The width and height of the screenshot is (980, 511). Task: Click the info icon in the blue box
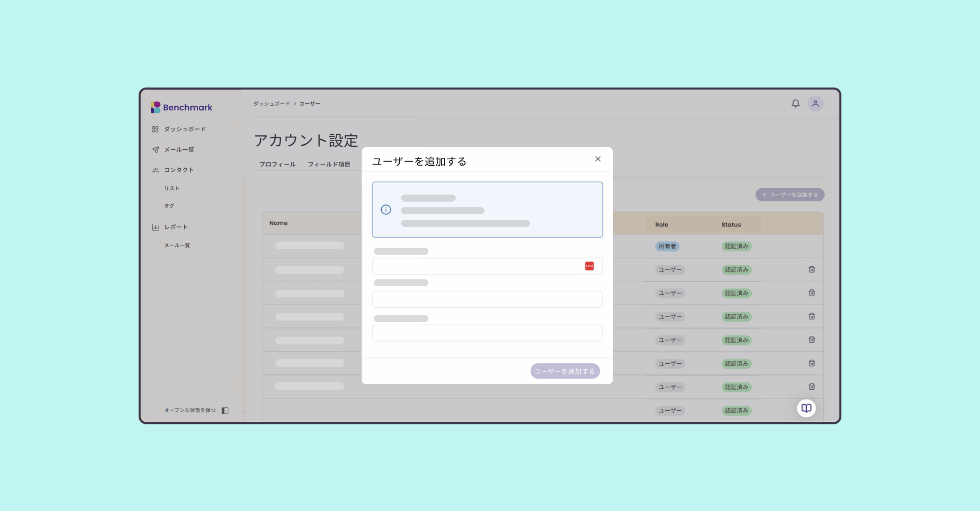click(386, 210)
